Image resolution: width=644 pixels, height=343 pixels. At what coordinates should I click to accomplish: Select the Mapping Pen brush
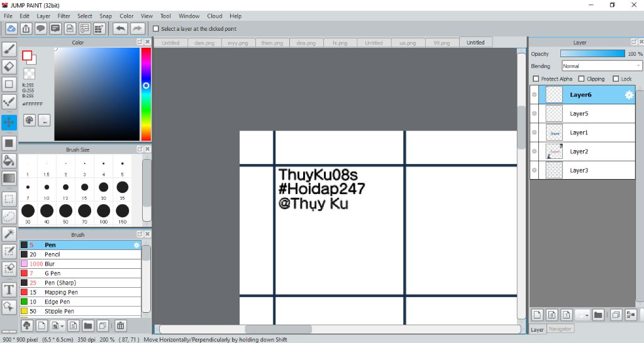80,292
